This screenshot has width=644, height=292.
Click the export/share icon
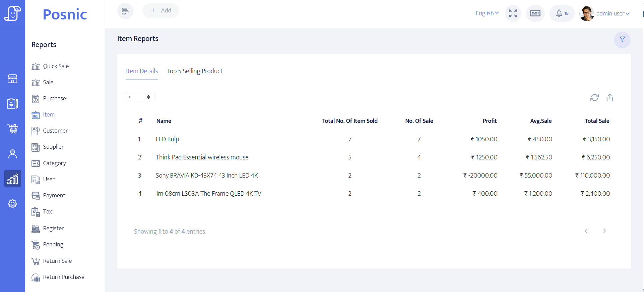pyautogui.click(x=610, y=98)
